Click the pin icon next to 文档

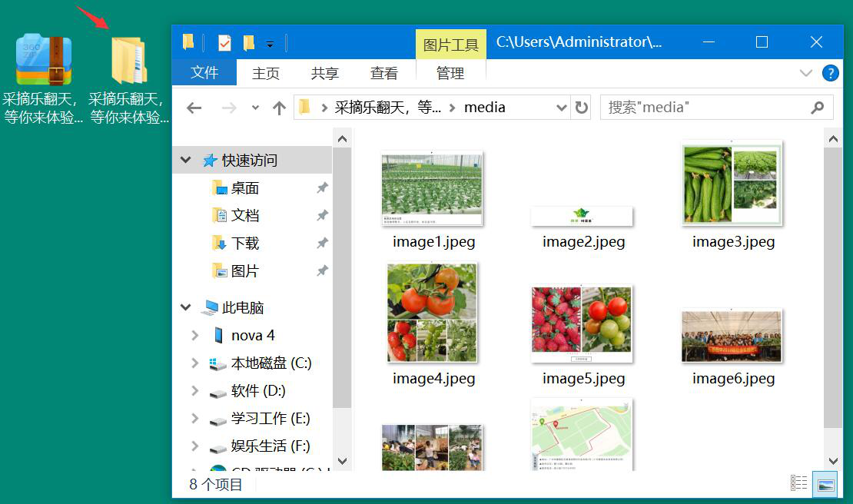323,215
